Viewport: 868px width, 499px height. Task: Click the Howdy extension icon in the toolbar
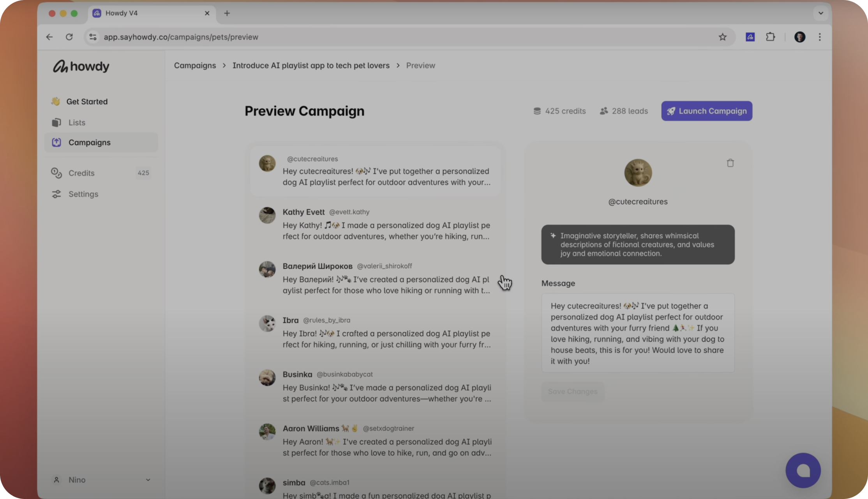[750, 37]
